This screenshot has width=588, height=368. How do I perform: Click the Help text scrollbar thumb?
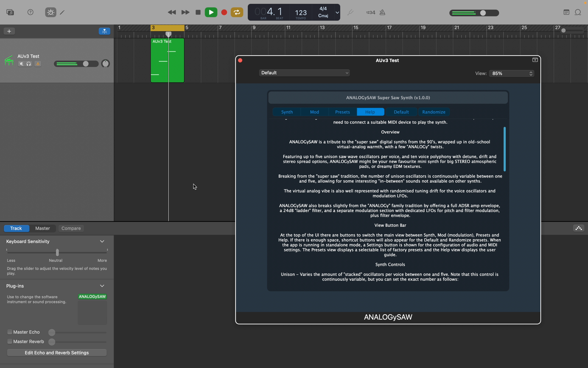coord(505,149)
